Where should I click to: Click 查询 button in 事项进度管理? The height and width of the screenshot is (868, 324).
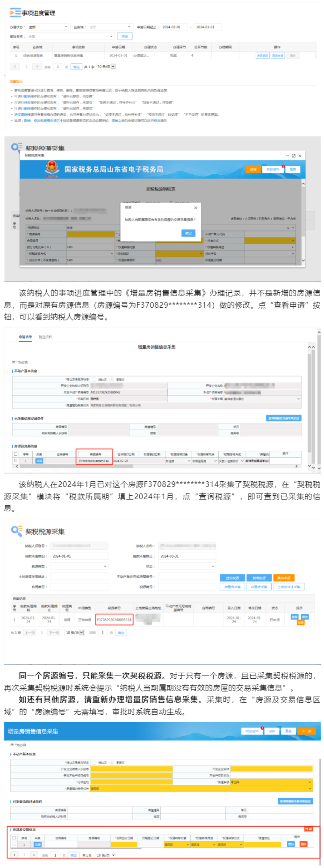125,37
